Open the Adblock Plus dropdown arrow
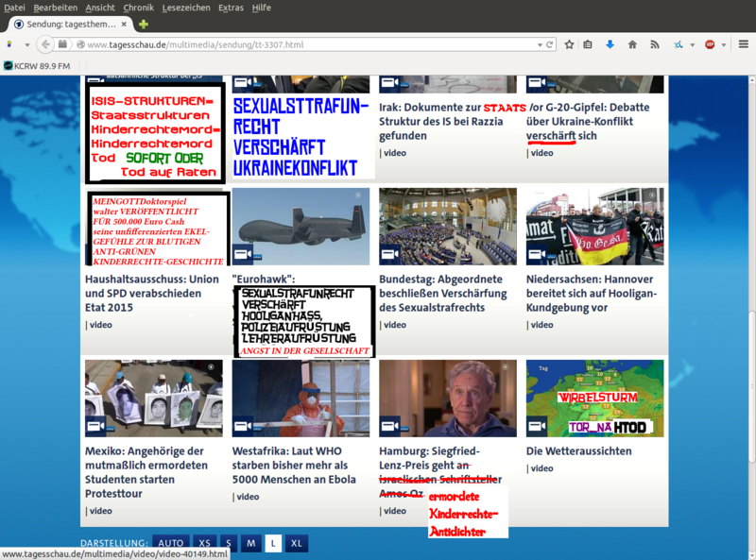 (x=724, y=43)
